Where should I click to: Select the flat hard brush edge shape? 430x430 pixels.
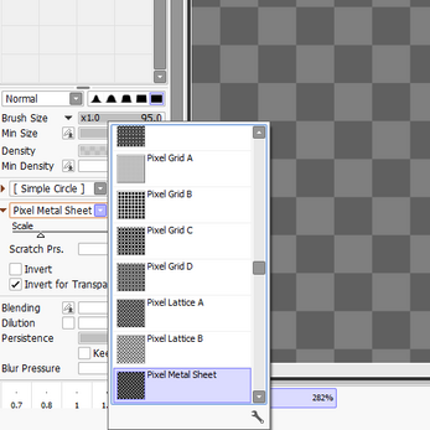pyautogui.click(x=157, y=99)
